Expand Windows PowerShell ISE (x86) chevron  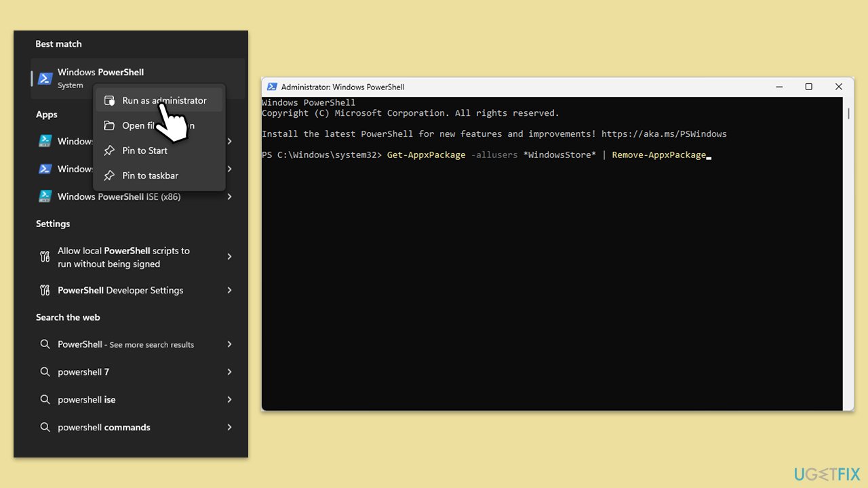click(x=229, y=197)
